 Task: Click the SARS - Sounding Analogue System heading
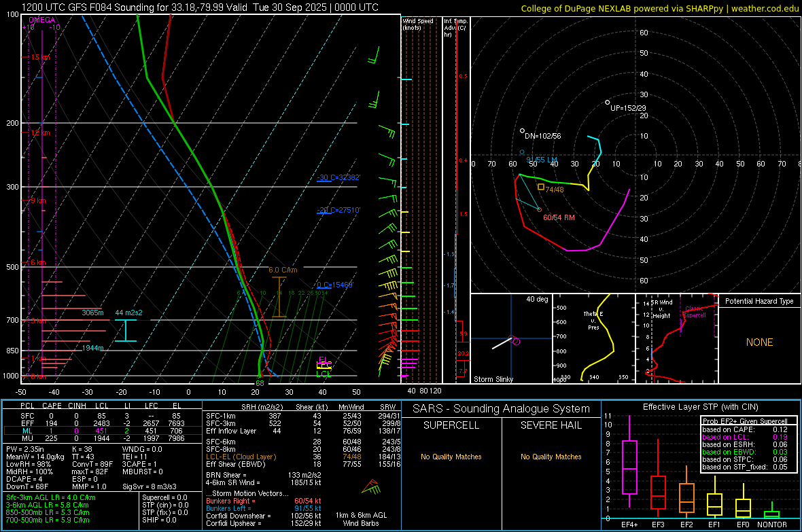(x=501, y=409)
